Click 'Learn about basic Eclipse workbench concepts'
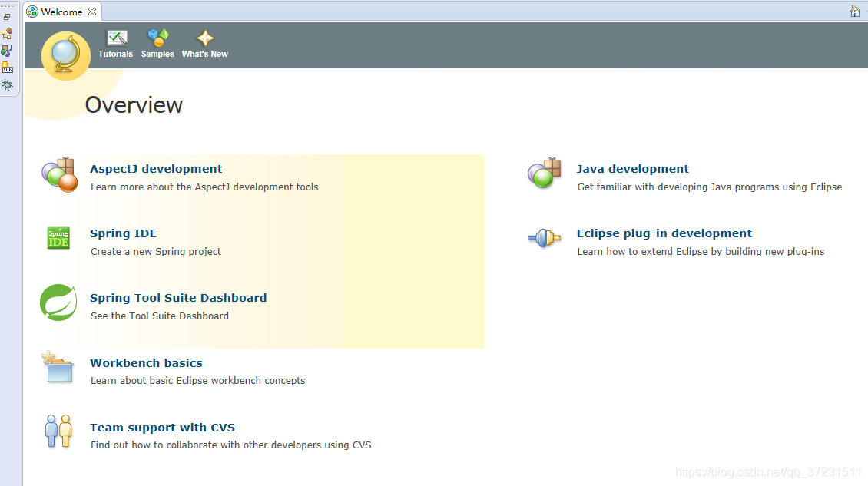Screen dimensions: 868x486 pyautogui.click(x=198, y=381)
